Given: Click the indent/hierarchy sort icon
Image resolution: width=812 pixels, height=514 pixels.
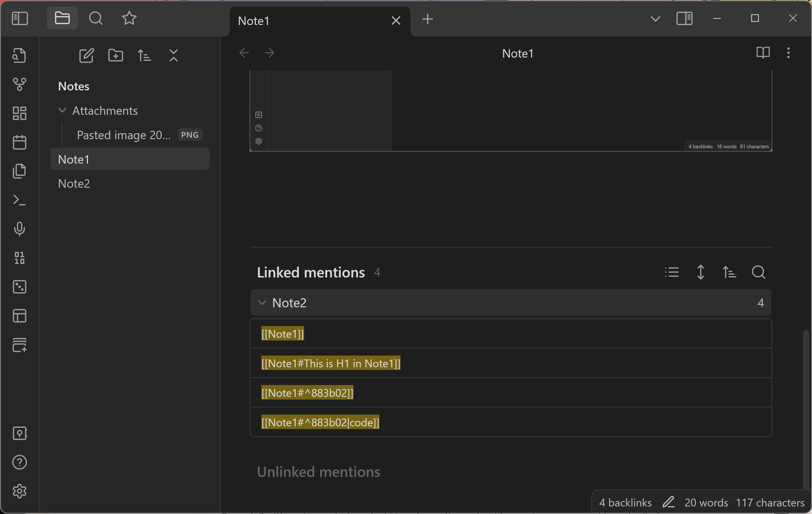Looking at the screenshot, I should pos(729,273).
